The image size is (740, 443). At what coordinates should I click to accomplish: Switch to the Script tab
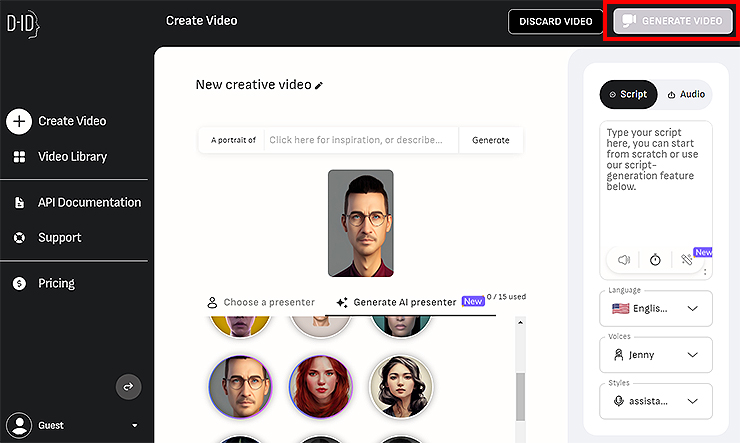click(x=628, y=94)
